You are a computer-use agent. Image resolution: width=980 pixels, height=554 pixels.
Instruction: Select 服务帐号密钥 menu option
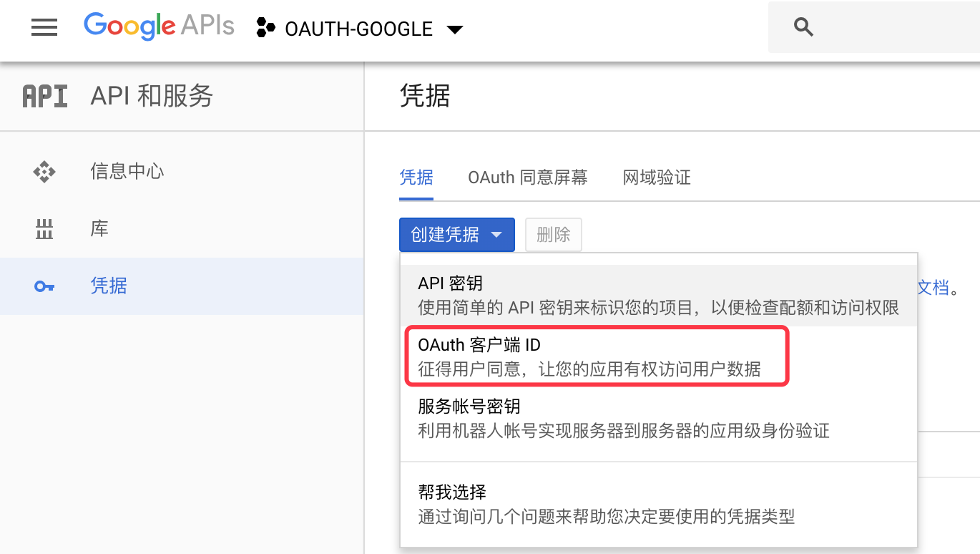(659, 418)
